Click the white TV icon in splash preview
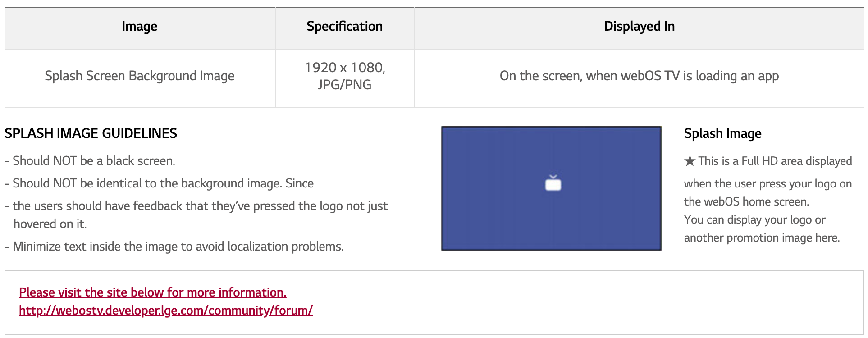 tap(553, 183)
